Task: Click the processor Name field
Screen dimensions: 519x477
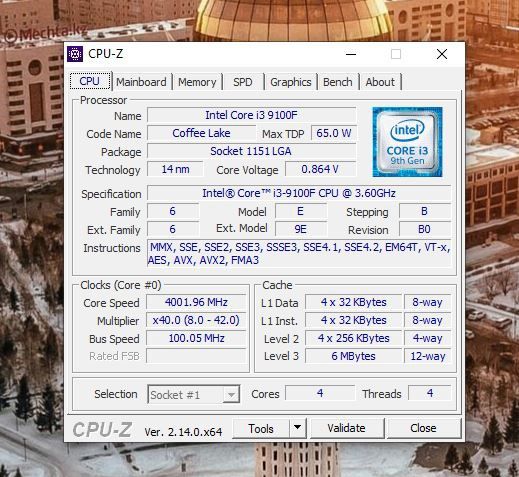Action: pyautogui.click(x=252, y=115)
